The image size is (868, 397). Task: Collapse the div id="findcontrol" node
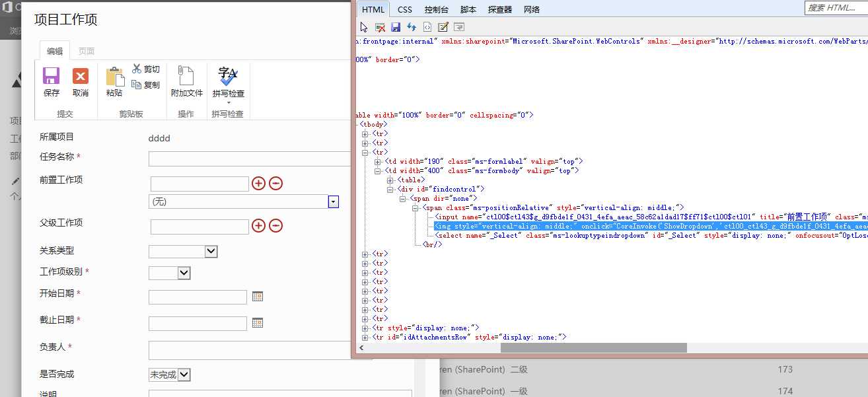coord(390,189)
